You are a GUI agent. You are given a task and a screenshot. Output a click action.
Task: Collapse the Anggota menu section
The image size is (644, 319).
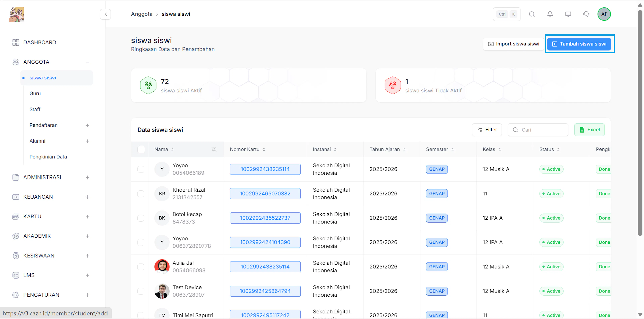click(x=87, y=62)
